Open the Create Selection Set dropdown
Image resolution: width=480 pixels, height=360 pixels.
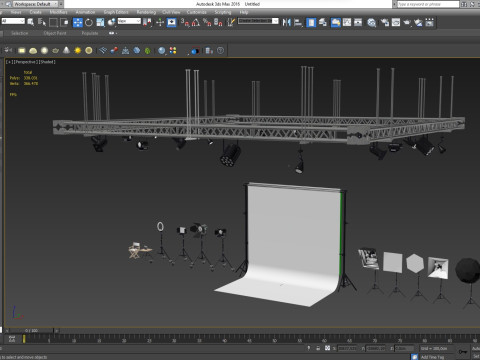(x=258, y=21)
